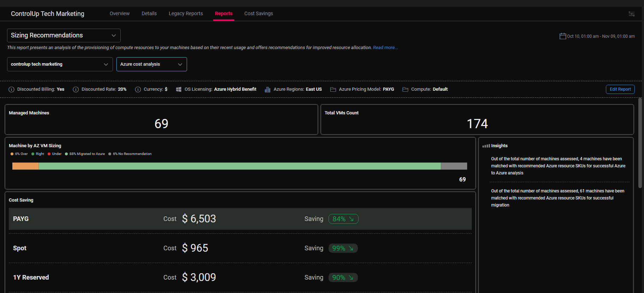Click the folder icon beside Azure Pricing Model
This screenshot has height=293, width=644.
click(x=333, y=89)
